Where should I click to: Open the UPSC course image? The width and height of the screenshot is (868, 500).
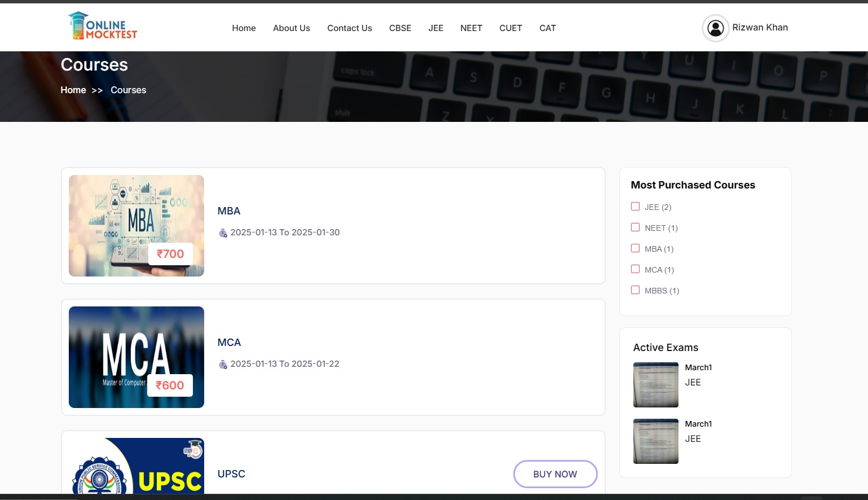pos(136,466)
